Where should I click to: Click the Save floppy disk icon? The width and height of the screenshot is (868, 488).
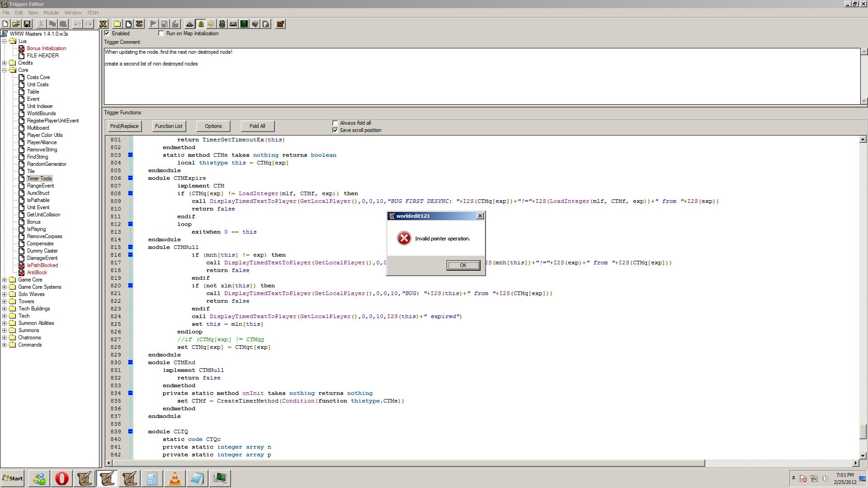click(27, 24)
